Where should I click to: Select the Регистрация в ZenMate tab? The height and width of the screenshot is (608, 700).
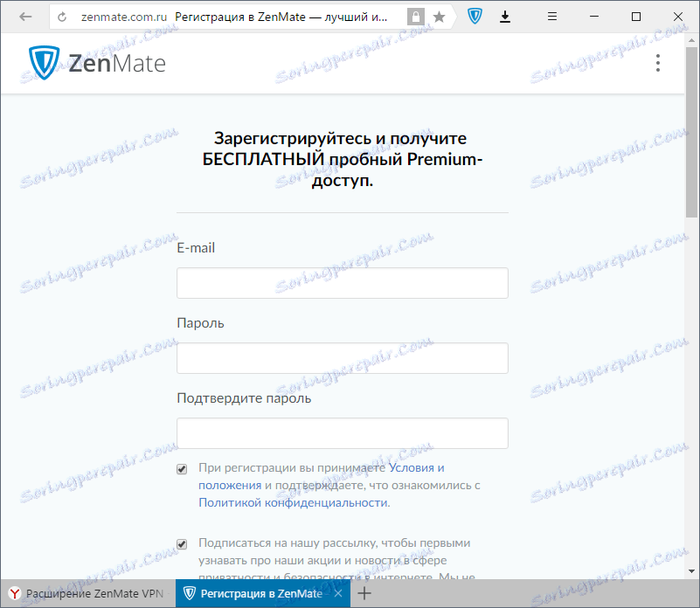pos(262,593)
